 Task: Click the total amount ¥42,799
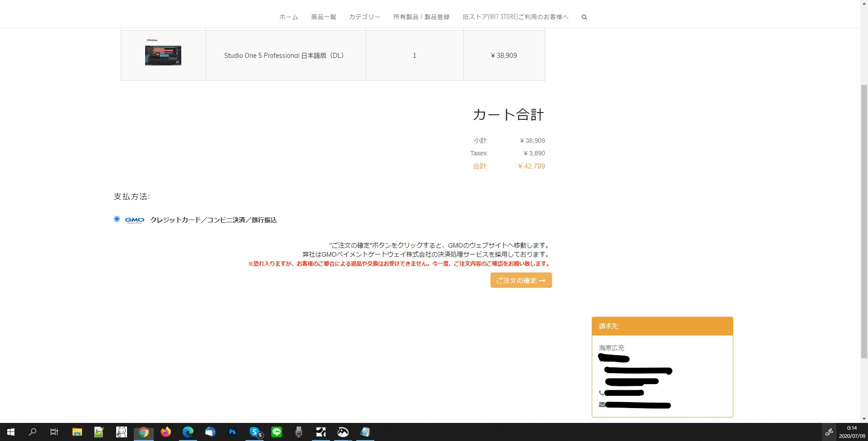531,166
